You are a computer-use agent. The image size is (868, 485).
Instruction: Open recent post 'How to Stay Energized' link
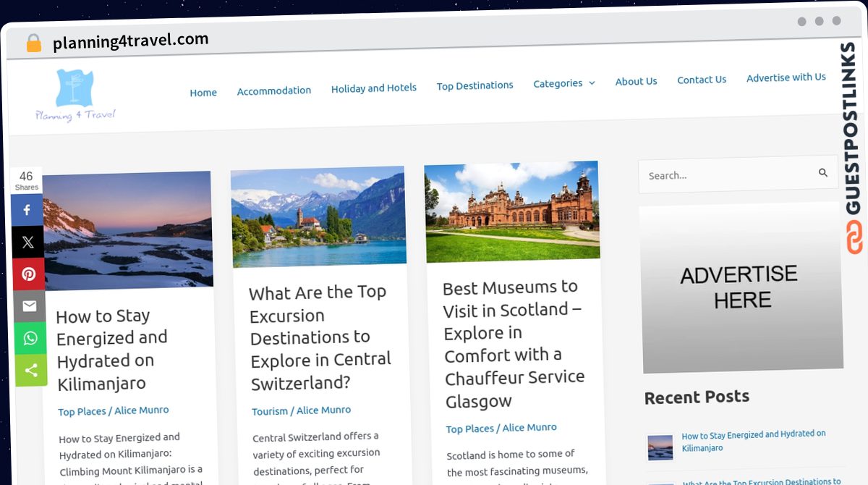click(x=754, y=441)
